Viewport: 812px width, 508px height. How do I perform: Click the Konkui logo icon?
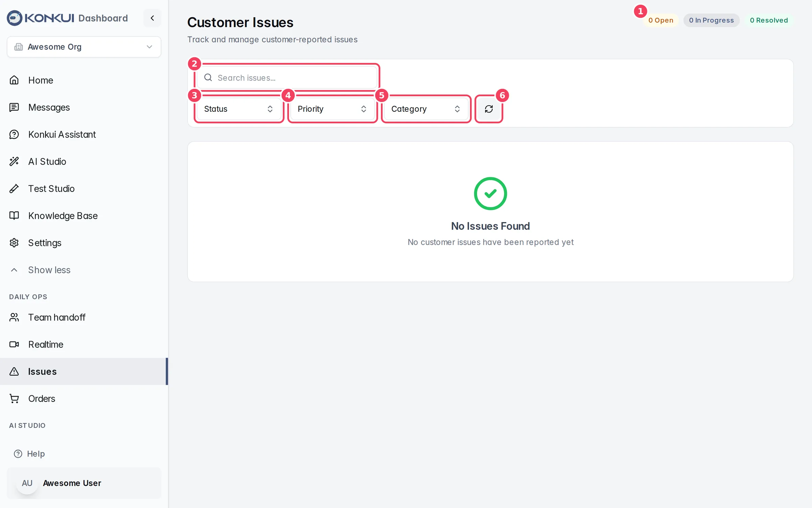15,18
